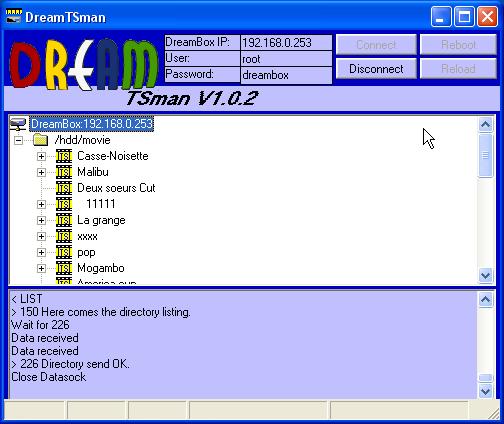This screenshot has height=424, width=504.
Task: Click the TS film icon for La grange
Action: tap(64, 220)
